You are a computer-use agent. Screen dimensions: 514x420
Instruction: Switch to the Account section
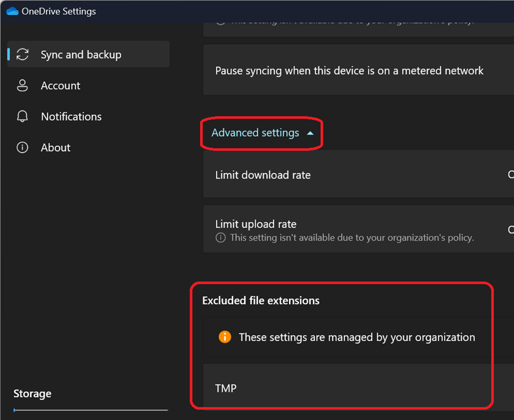[x=60, y=86]
